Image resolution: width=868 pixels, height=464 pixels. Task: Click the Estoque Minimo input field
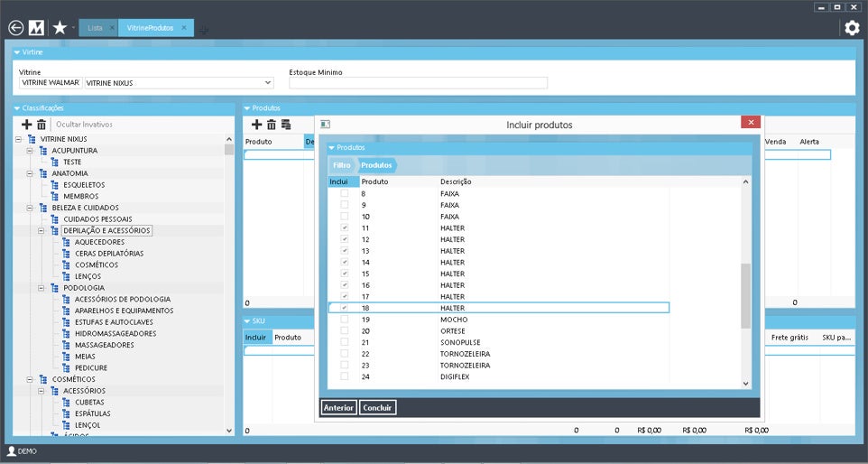click(418, 83)
